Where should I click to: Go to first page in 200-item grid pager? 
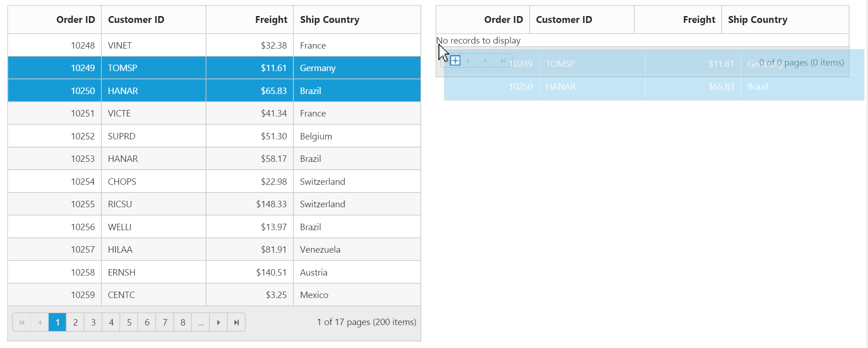tap(22, 322)
